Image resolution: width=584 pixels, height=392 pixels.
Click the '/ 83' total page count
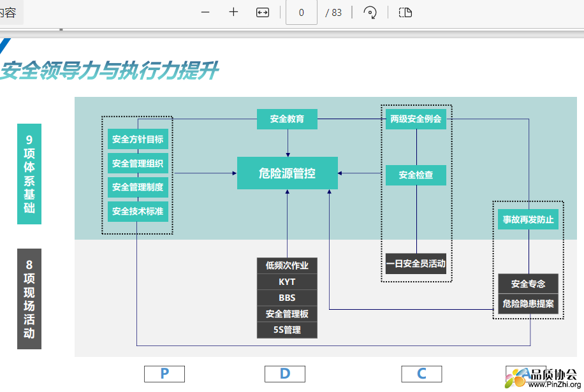pos(333,13)
